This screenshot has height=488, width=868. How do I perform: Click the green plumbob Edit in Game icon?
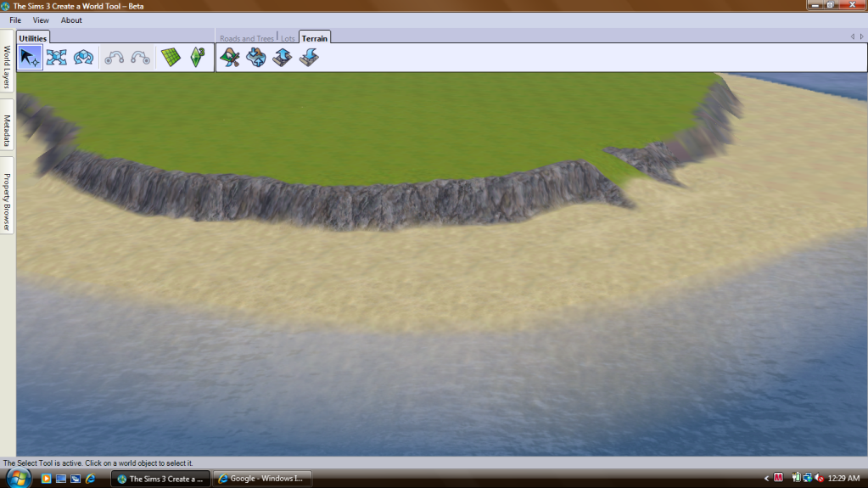click(198, 57)
